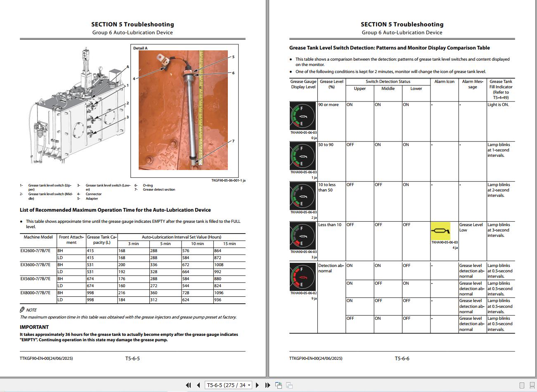
Task: Click the Detail A photo of the level switch
Action: pyautogui.click(x=183, y=110)
